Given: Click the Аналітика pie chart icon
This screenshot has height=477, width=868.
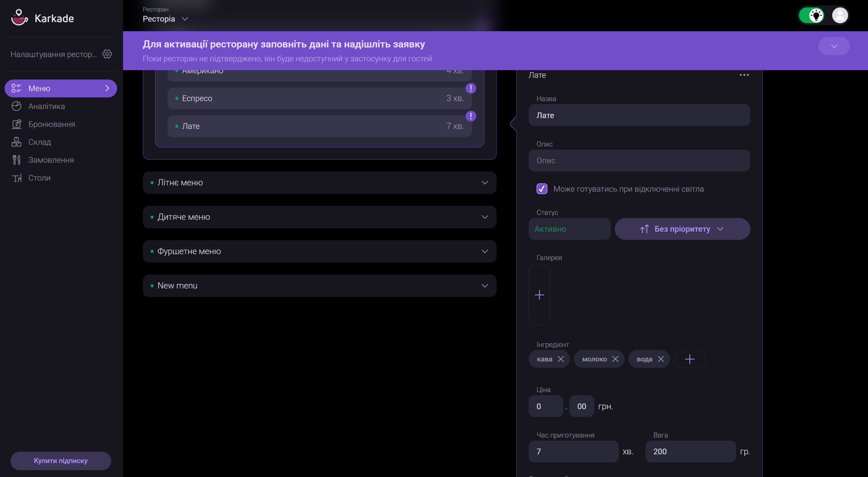Looking at the screenshot, I should pyautogui.click(x=16, y=106).
